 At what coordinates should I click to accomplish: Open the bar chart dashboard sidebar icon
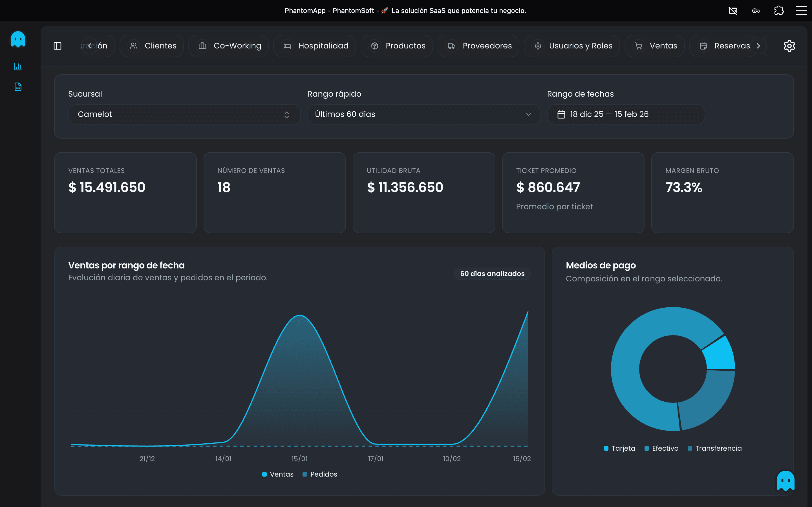tap(18, 66)
